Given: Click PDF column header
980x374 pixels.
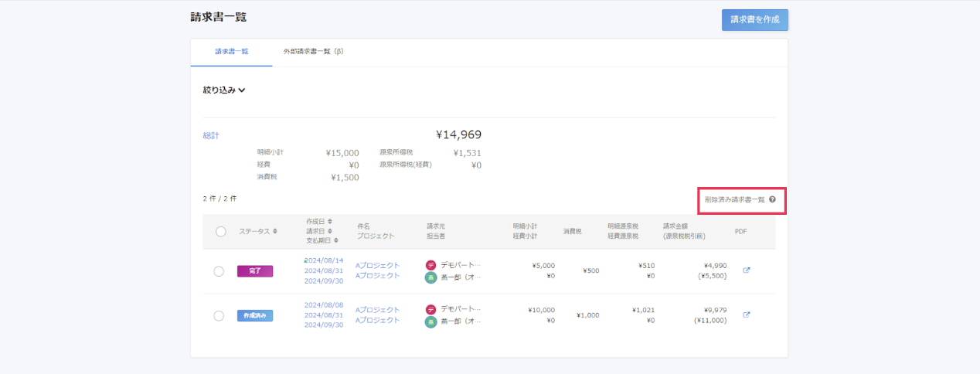Looking at the screenshot, I should [741, 231].
